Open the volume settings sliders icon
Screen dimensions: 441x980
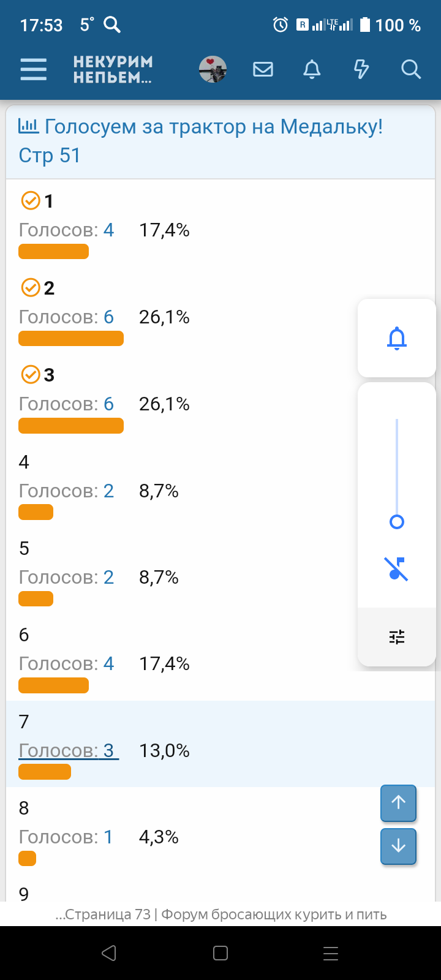click(x=397, y=637)
